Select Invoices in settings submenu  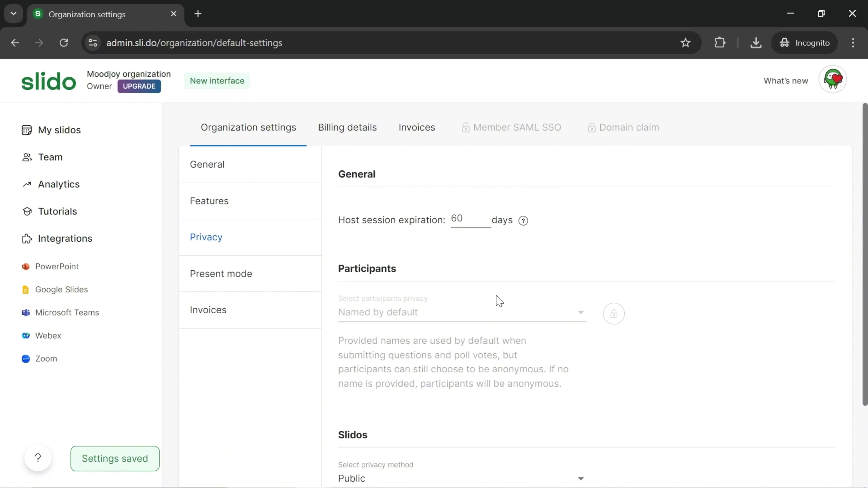(250, 310)
